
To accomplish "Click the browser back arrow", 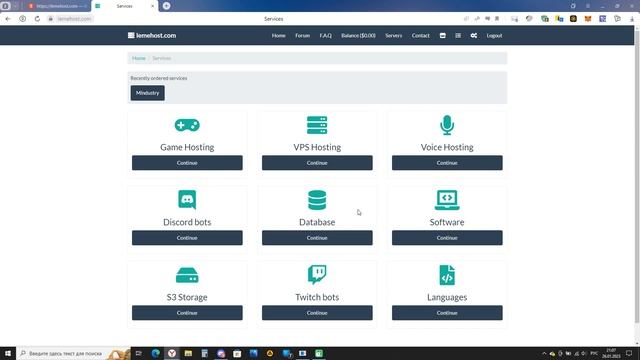I will 8,19.
